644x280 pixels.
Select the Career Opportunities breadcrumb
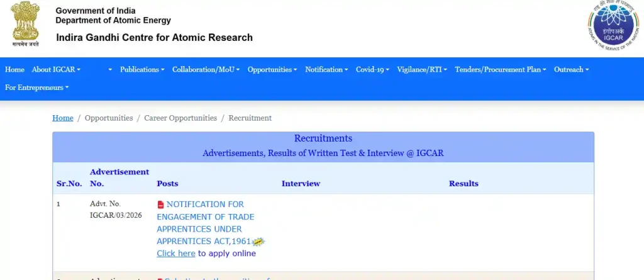pos(180,118)
